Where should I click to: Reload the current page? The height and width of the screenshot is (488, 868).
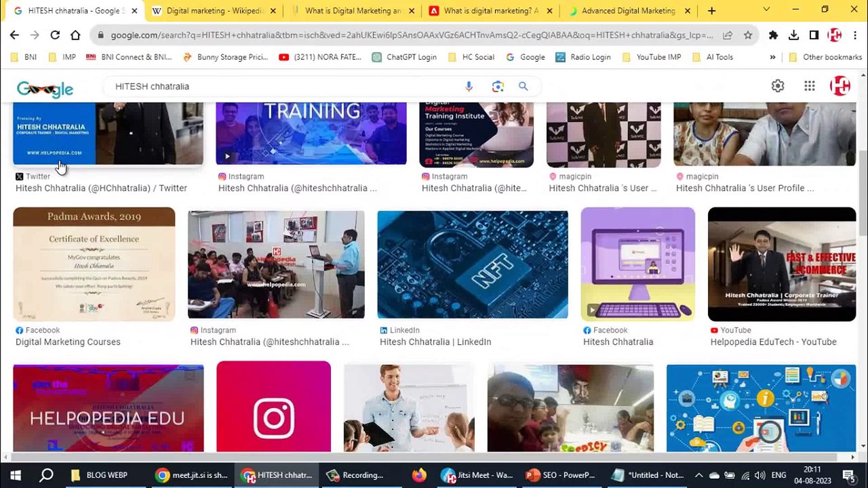pos(55,35)
